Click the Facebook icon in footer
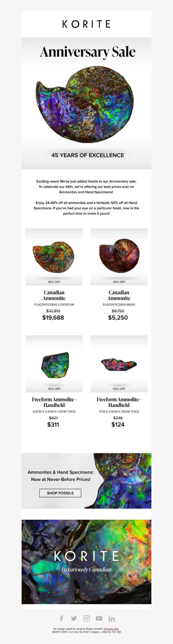 pyautogui.click(x=61, y=618)
